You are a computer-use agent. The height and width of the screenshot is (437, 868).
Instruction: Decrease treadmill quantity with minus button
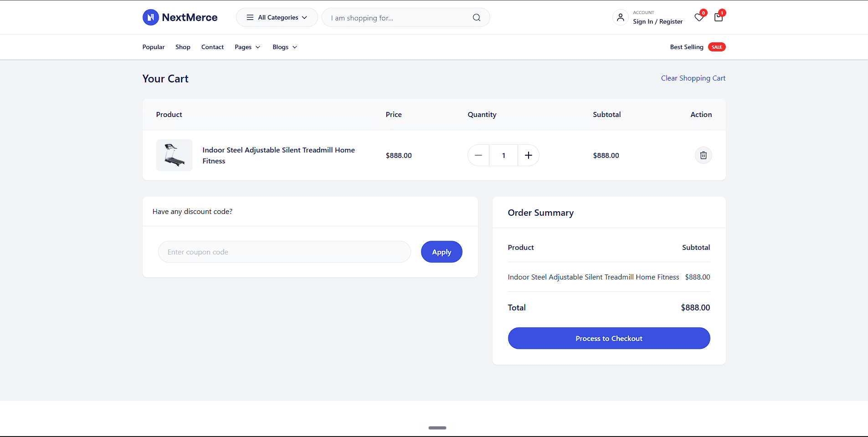tap(478, 155)
